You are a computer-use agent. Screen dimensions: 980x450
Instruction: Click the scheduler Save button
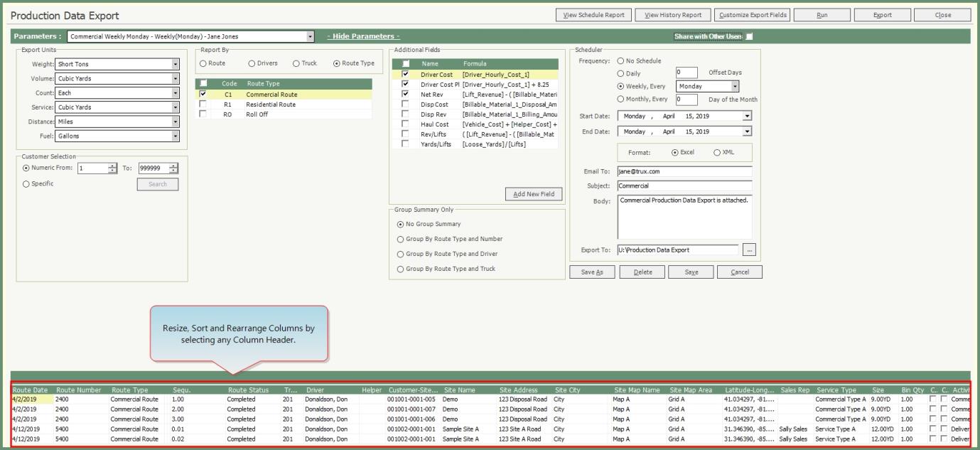pyautogui.click(x=691, y=272)
